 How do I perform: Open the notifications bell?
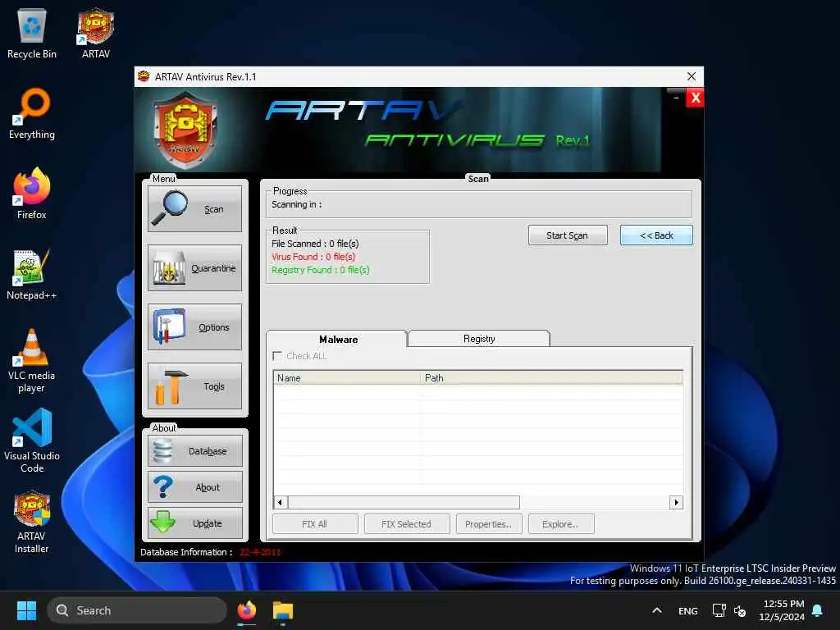click(818, 610)
